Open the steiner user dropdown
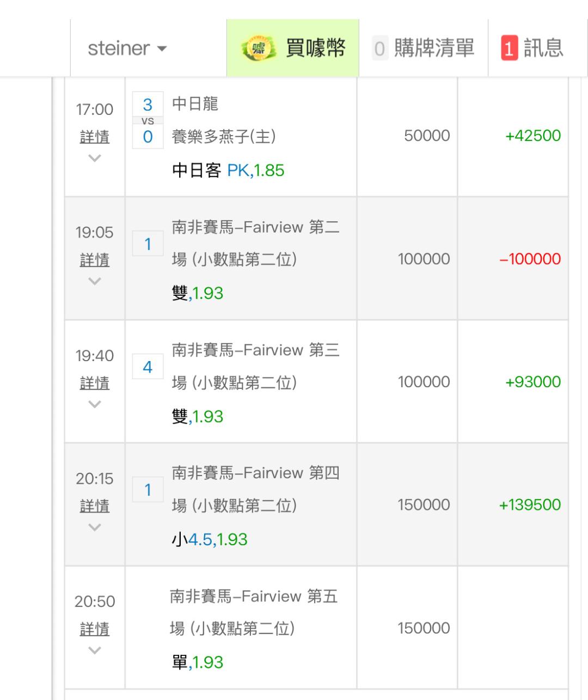 tap(127, 48)
